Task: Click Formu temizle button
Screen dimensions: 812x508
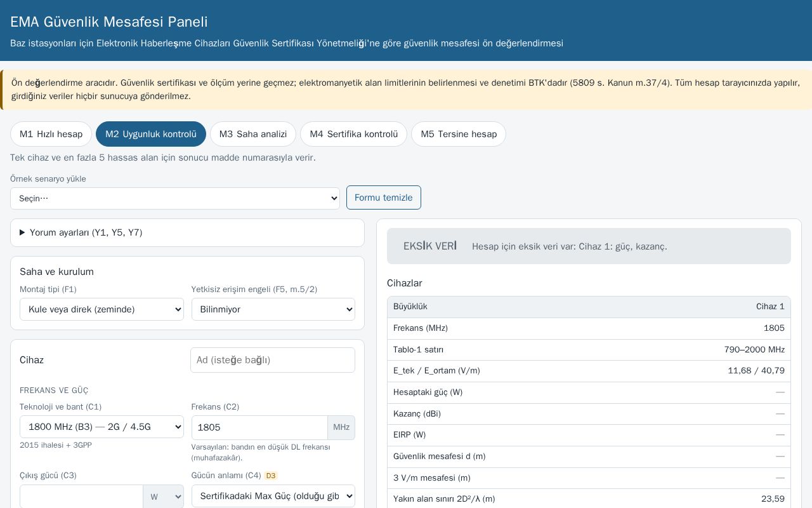Action: (x=384, y=197)
